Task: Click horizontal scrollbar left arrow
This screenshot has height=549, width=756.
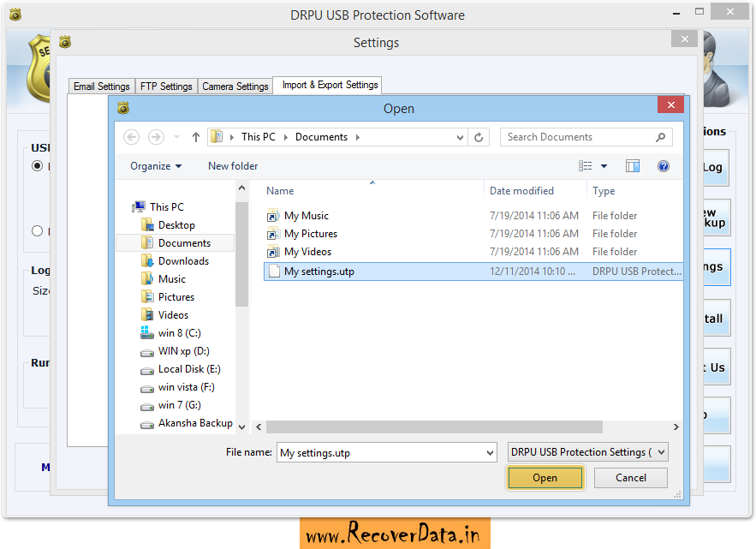Action: (259, 427)
